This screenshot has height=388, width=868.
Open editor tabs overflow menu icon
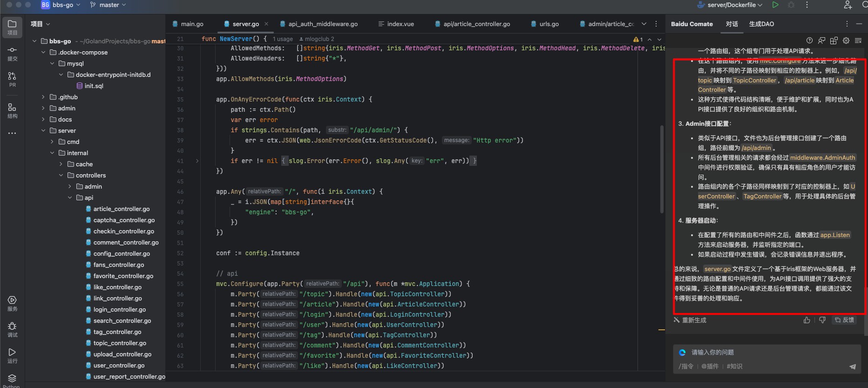click(656, 24)
